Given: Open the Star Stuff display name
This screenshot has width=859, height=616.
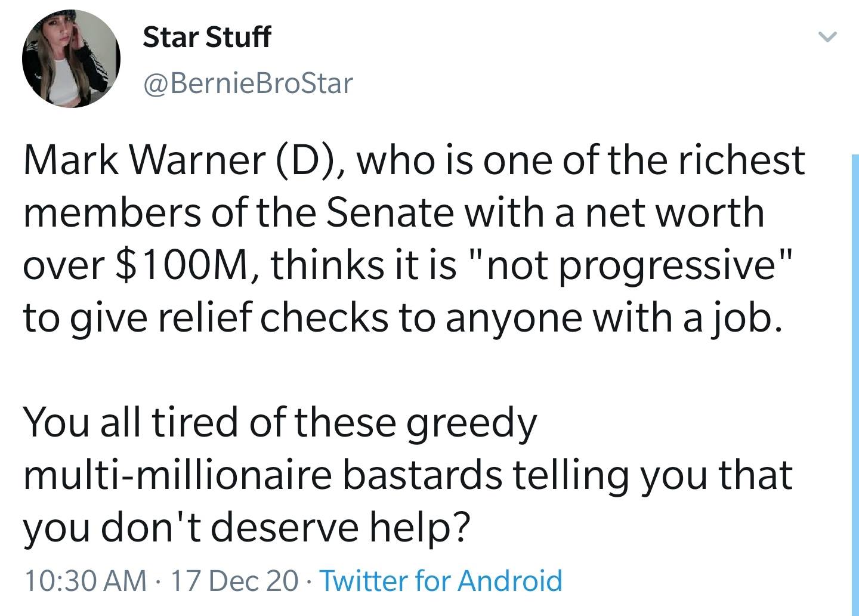Looking at the screenshot, I should [x=207, y=37].
